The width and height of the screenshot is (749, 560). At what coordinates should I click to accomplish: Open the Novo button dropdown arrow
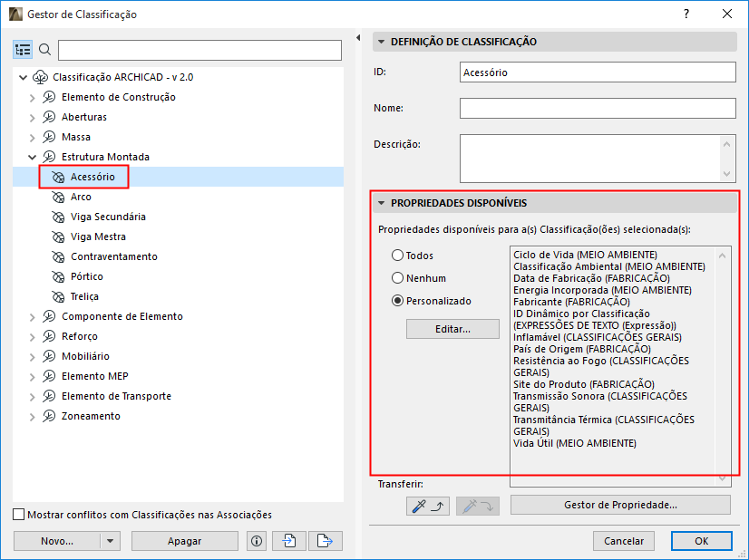(111, 541)
